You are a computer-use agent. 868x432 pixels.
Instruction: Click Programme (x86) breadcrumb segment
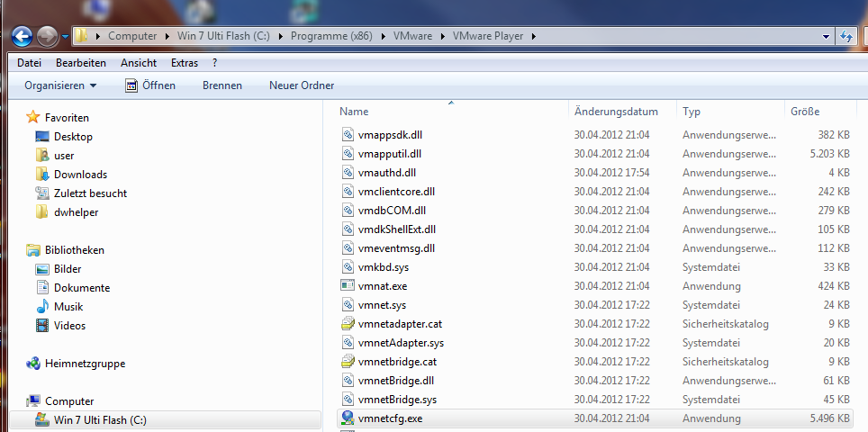[x=331, y=36]
